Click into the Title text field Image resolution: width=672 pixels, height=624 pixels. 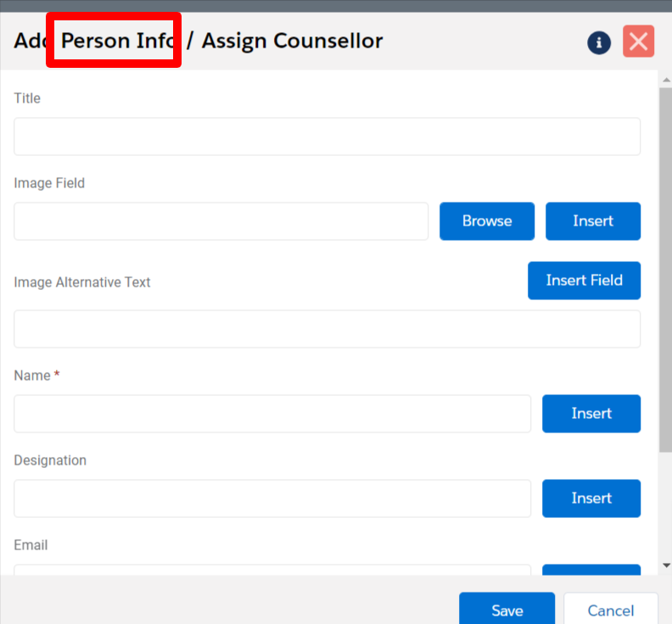tap(327, 136)
